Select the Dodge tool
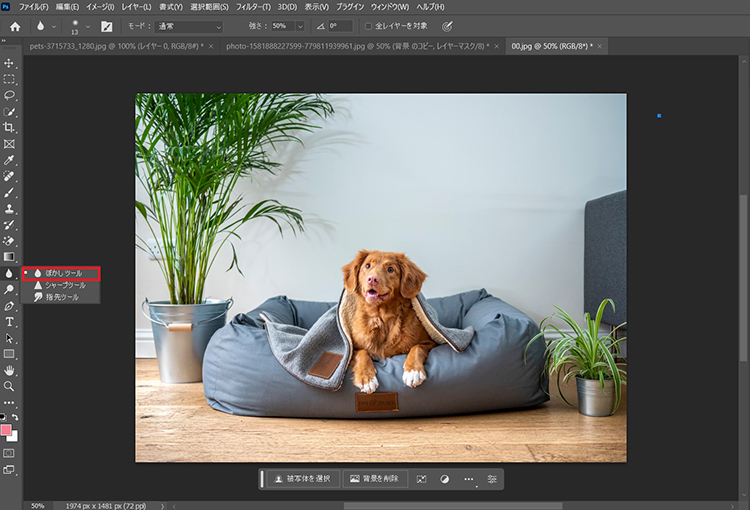 point(9,289)
